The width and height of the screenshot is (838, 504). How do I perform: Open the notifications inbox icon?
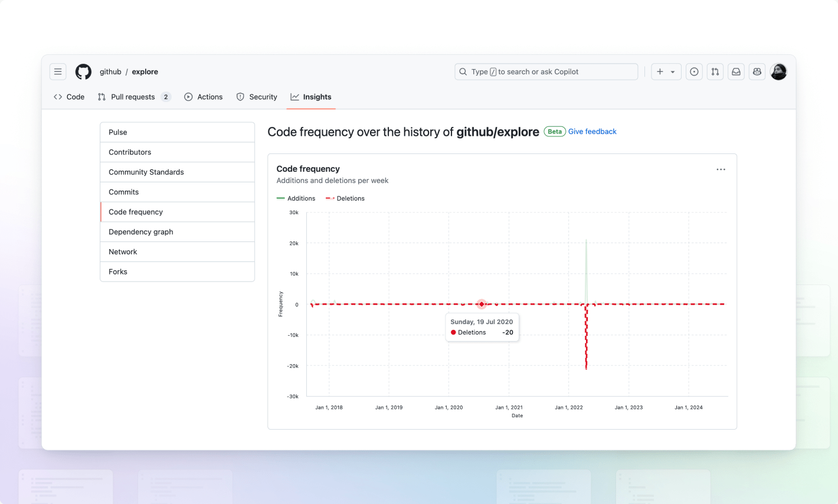coord(736,71)
